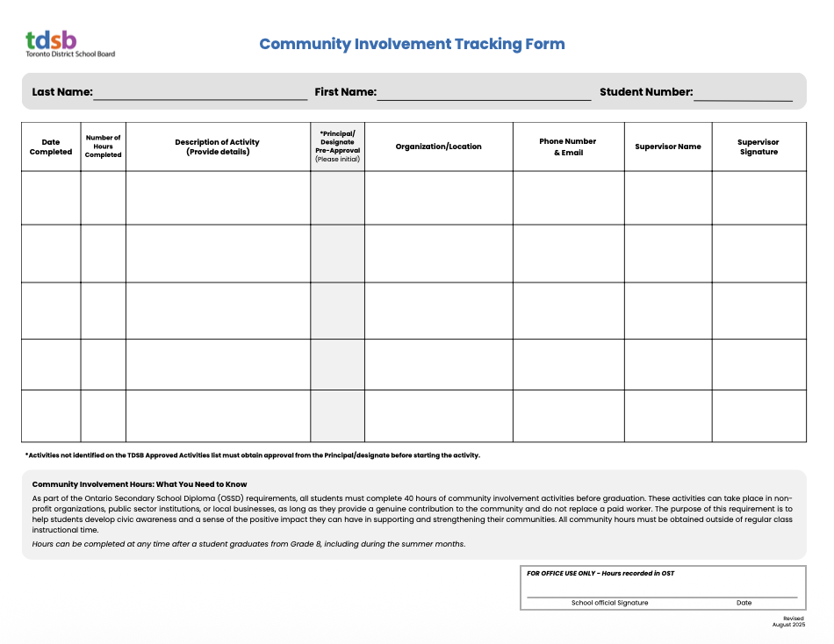Click the 'Last Name:' label

point(62,92)
